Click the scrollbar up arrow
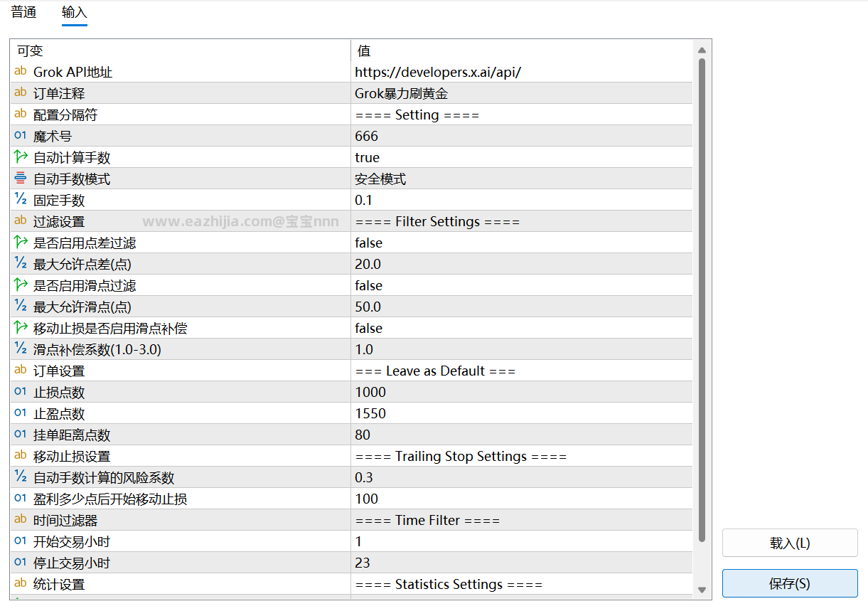 tap(702, 50)
